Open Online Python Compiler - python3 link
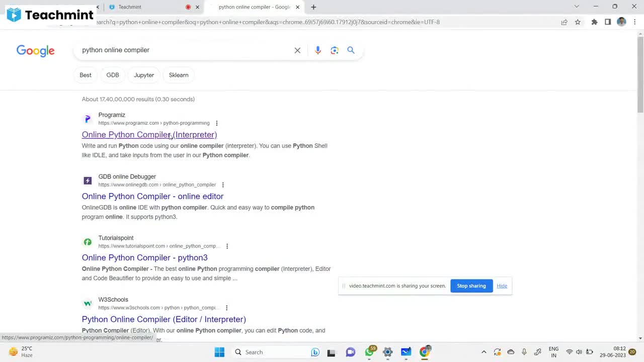The height and width of the screenshot is (362, 644). click(x=145, y=257)
